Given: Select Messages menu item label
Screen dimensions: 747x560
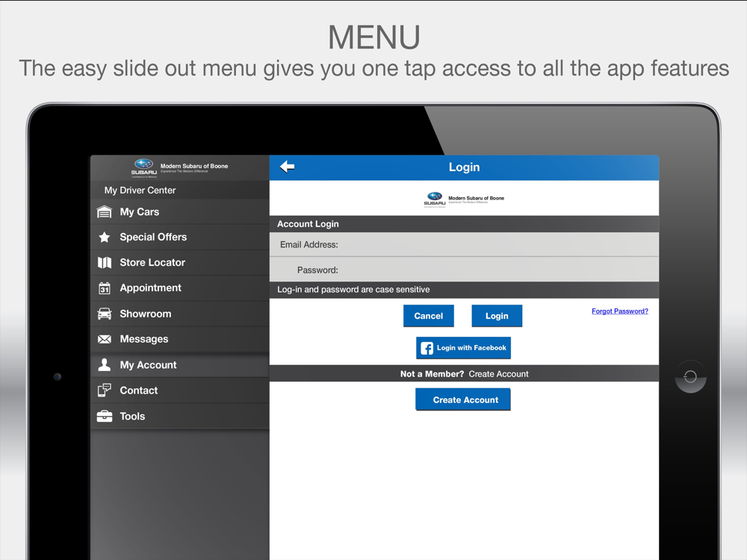Looking at the screenshot, I should tap(144, 340).
